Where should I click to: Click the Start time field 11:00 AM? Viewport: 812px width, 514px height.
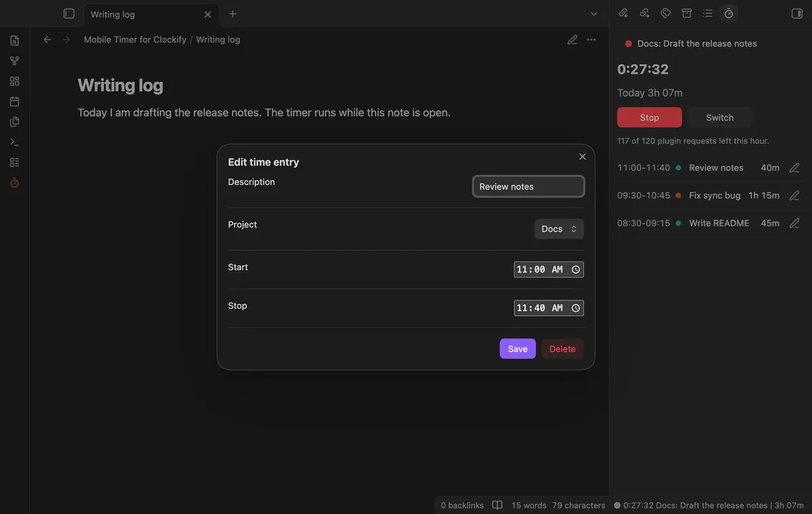[x=549, y=269]
